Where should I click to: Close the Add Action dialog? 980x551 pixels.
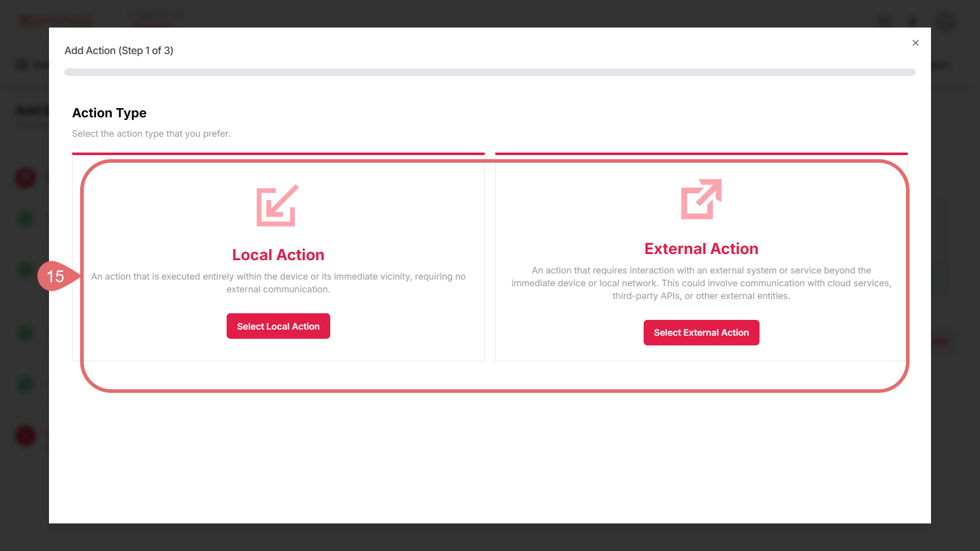point(915,43)
